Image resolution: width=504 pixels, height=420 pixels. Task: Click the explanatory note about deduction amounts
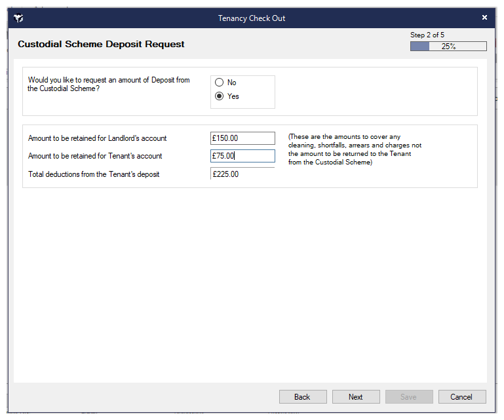tap(355, 149)
